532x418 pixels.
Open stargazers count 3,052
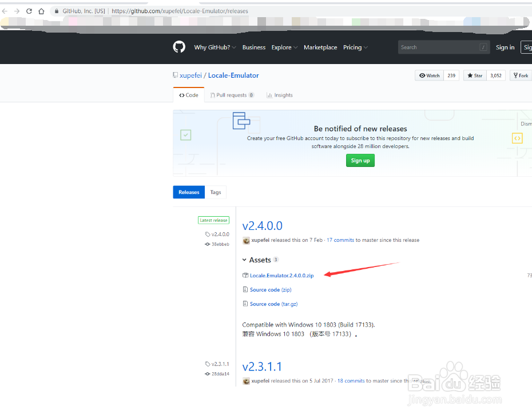pyautogui.click(x=496, y=75)
